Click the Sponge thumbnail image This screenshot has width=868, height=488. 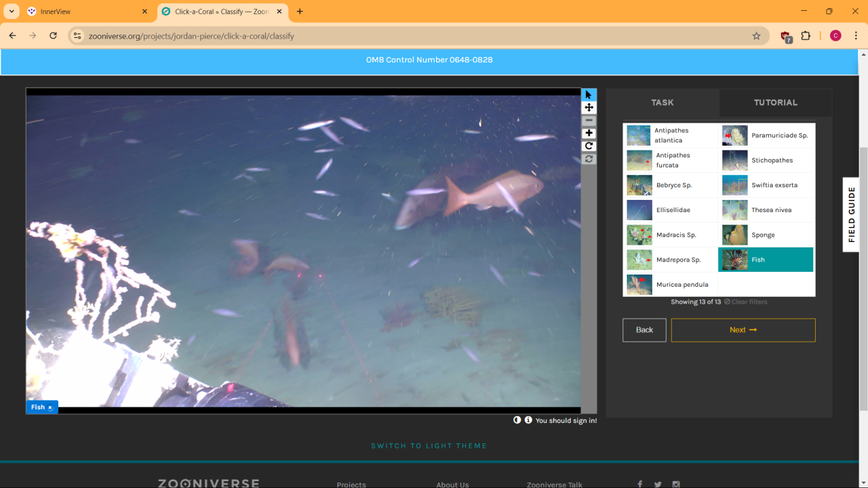(x=735, y=235)
